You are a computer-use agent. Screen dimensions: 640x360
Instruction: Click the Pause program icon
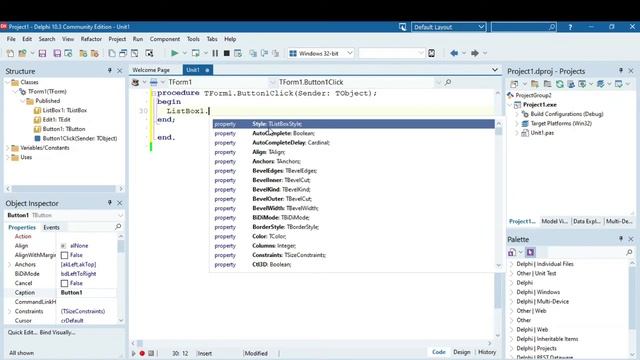pyautogui.click(x=215, y=53)
